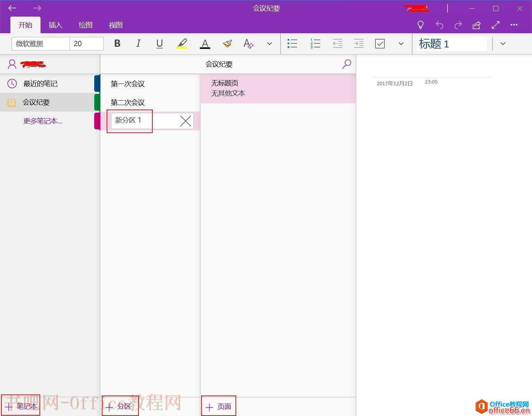Expand more font formatting options chevron
Image resolution: width=532 pixels, height=416 pixels.
[x=269, y=44]
